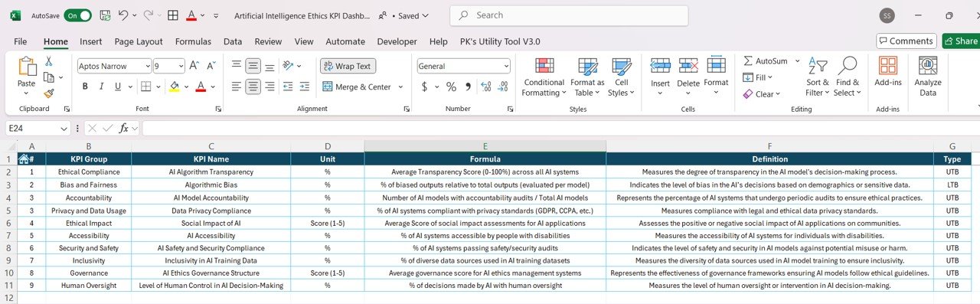
Task: Toggle Align Right horizontal alignment
Action: [269, 87]
